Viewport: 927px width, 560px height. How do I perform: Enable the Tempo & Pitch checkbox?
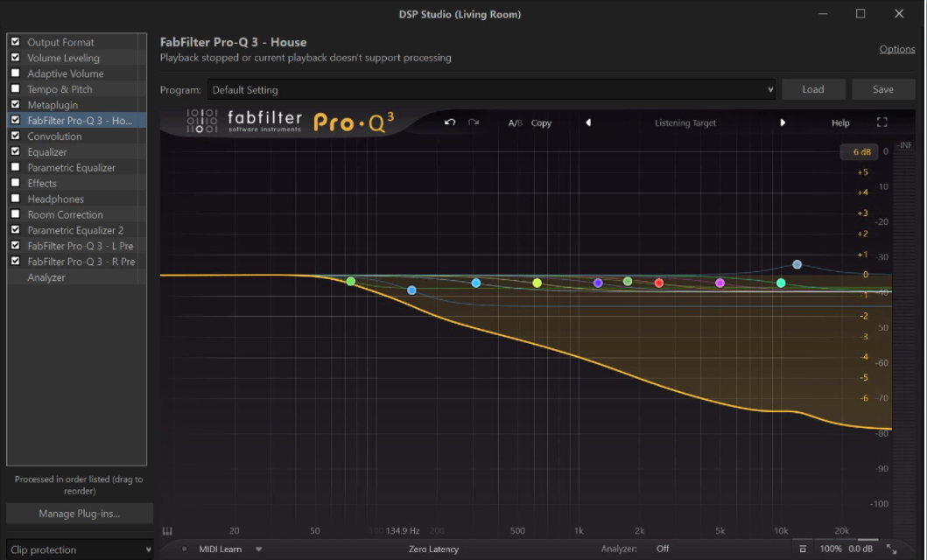pos(16,88)
